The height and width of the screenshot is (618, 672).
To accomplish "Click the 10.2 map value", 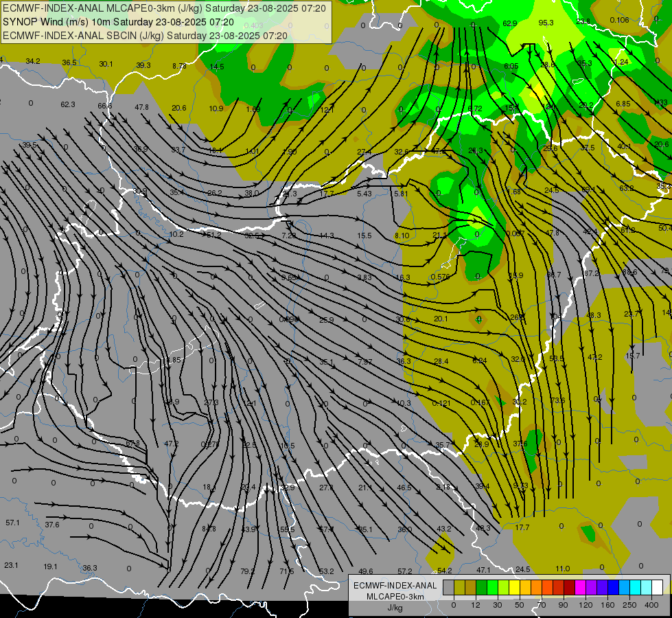I will point(176,234).
